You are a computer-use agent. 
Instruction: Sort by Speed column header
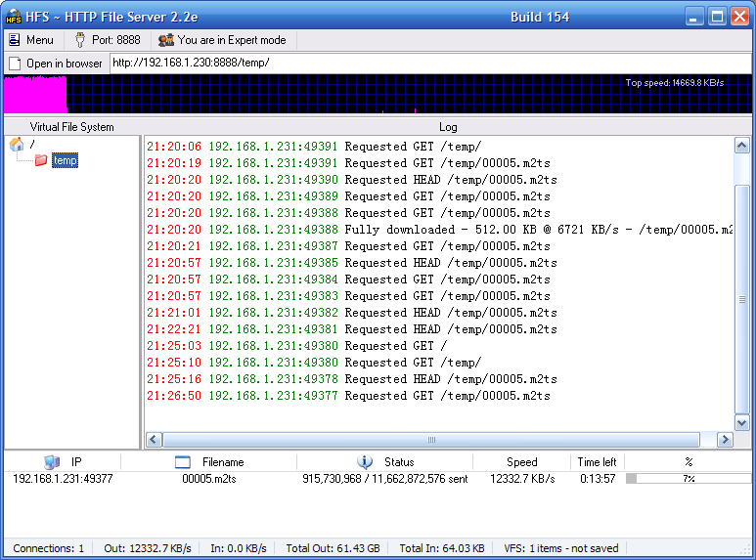click(x=521, y=462)
